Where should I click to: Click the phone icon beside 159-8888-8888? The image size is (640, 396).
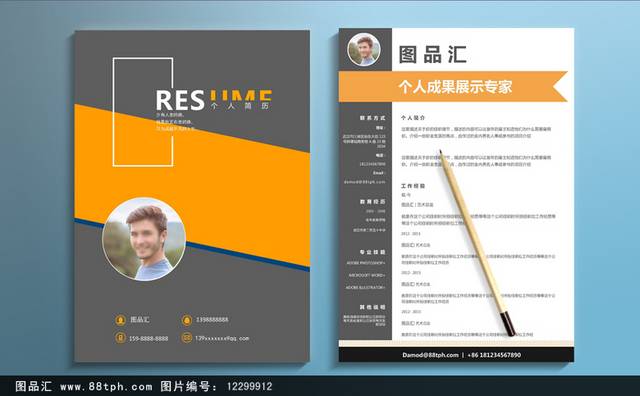click(x=120, y=338)
